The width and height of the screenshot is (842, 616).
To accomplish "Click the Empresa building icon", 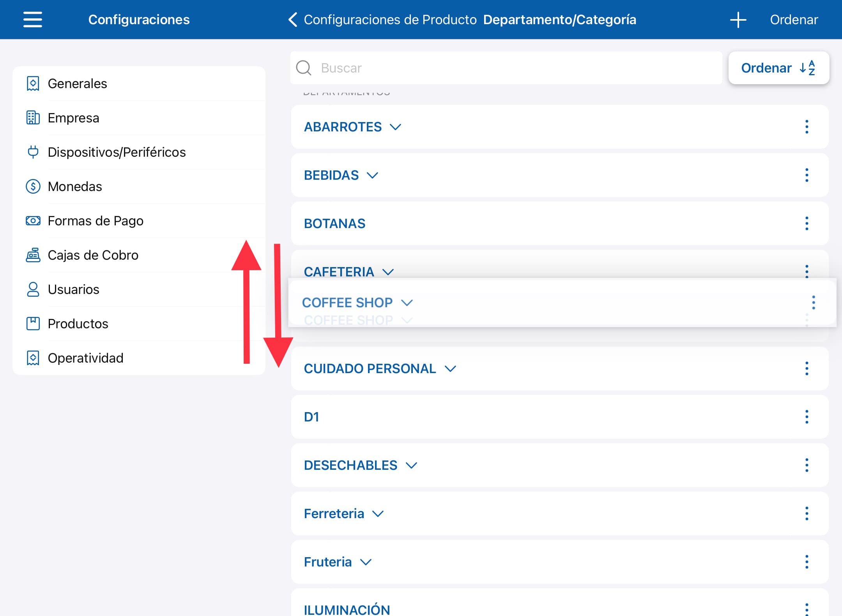I will 33,118.
